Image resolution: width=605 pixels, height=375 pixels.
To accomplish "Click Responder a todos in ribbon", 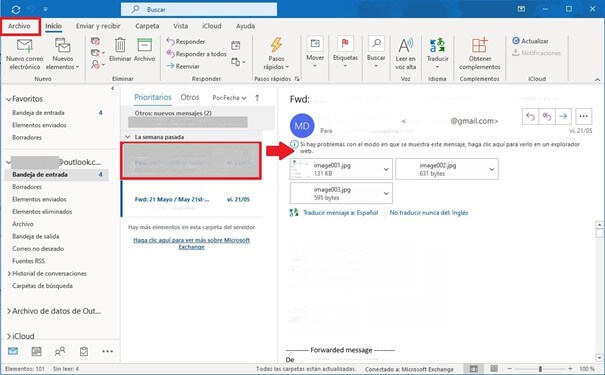I will (x=196, y=54).
